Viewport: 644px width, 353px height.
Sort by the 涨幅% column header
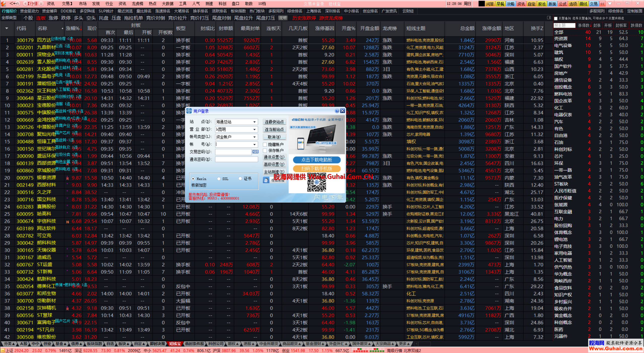tap(73, 28)
